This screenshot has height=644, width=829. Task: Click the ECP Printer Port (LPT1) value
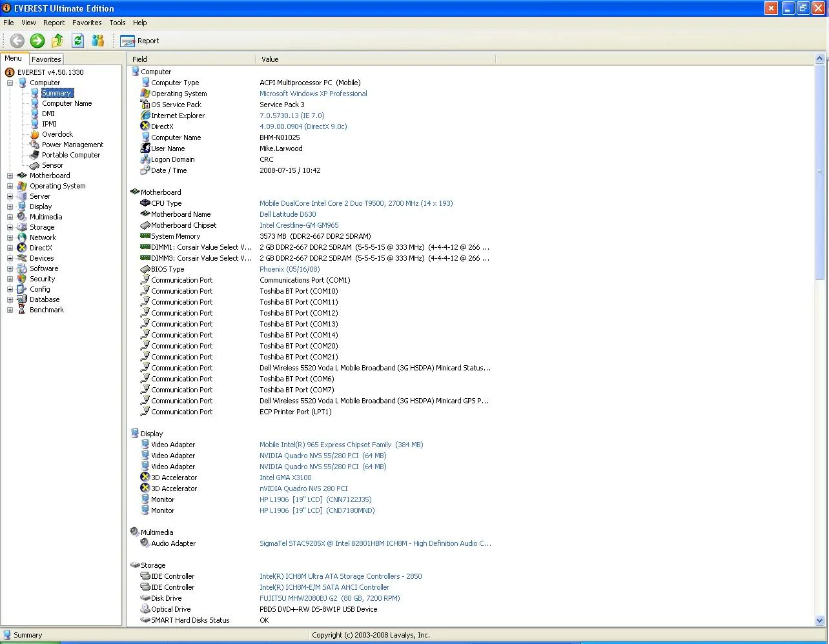point(296,412)
